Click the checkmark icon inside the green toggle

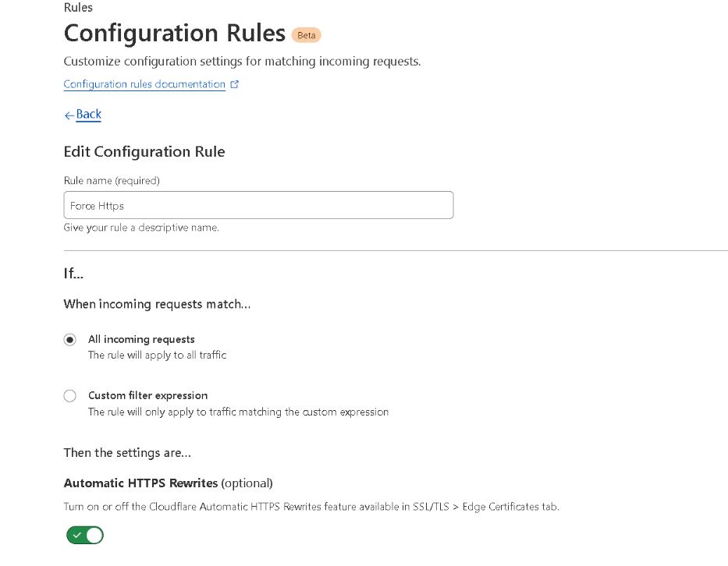[77, 535]
